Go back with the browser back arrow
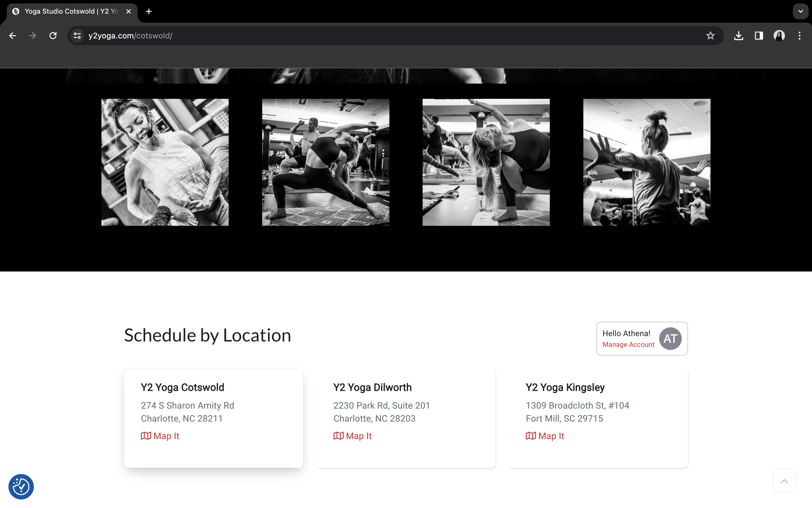The image size is (812, 508). coord(12,36)
